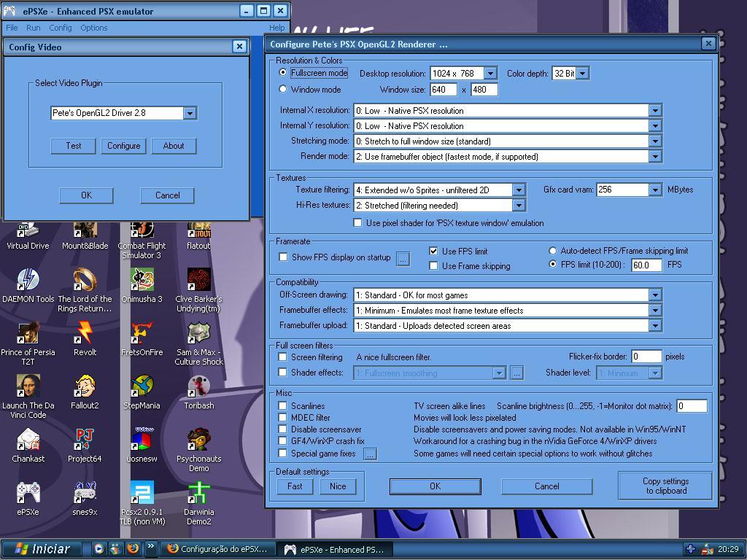Launch the Mount&Blade desktop shortcut
This screenshot has width=747, height=560.
coord(85,236)
